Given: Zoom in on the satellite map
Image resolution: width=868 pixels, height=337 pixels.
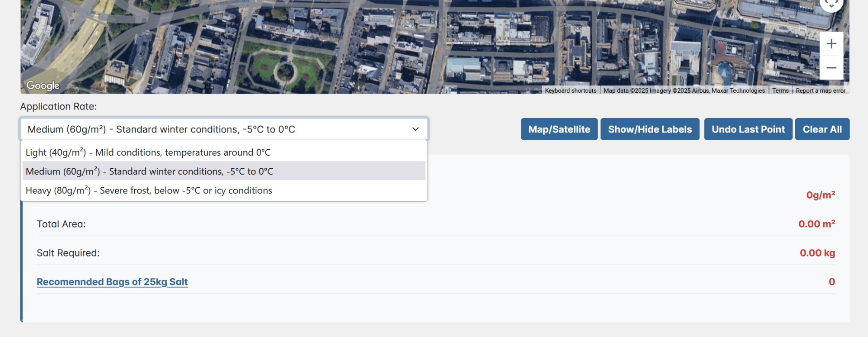Looking at the screenshot, I should click(831, 44).
